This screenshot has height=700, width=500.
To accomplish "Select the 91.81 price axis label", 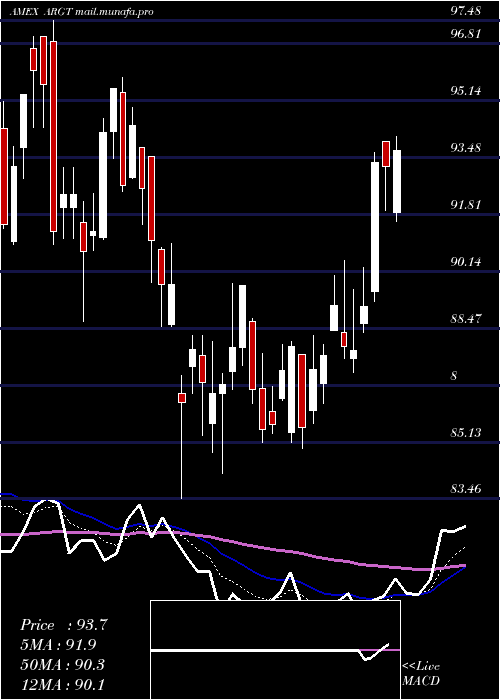I will [x=466, y=205].
